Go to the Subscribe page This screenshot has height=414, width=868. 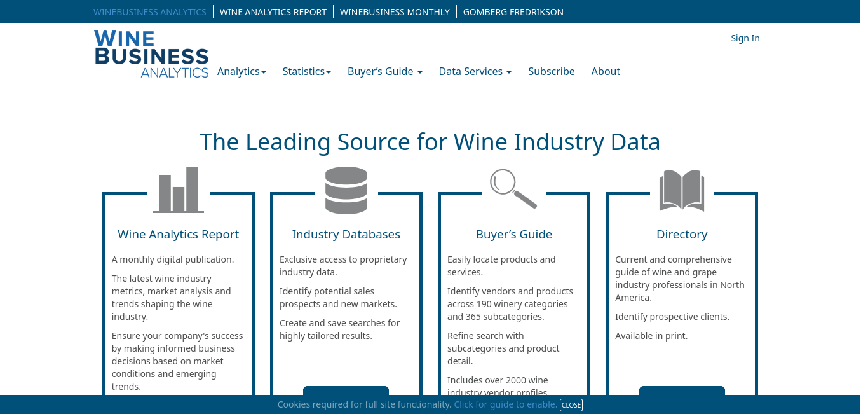coord(552,71)
